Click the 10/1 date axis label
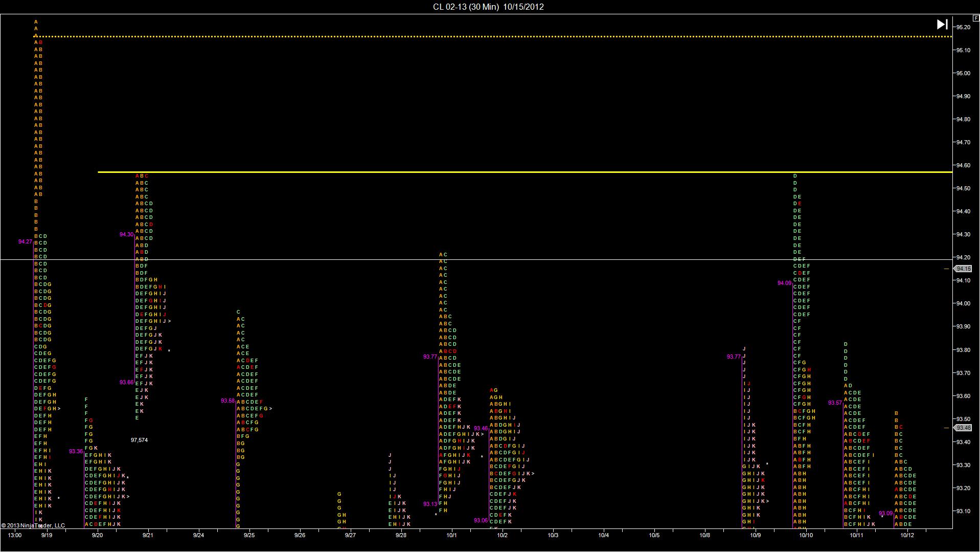 click(451, 535)
